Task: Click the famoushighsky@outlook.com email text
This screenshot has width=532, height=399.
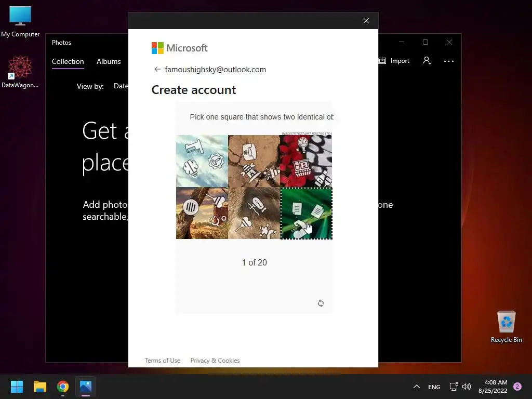Action: 216,70
